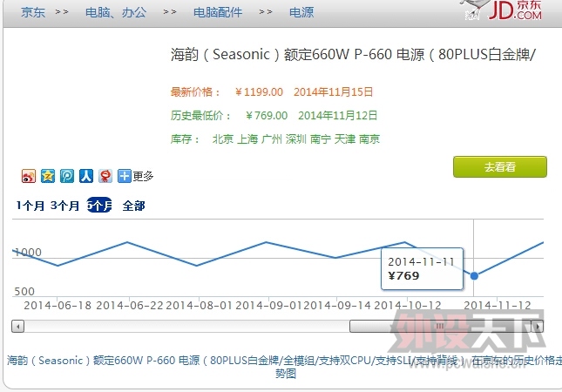Open the 电脑配件 breadcrumb category
The height and width of the screenshot is (392, 562).
[x=218, y=12]
